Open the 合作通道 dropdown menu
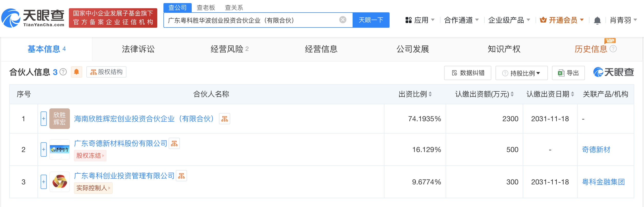 462,20
